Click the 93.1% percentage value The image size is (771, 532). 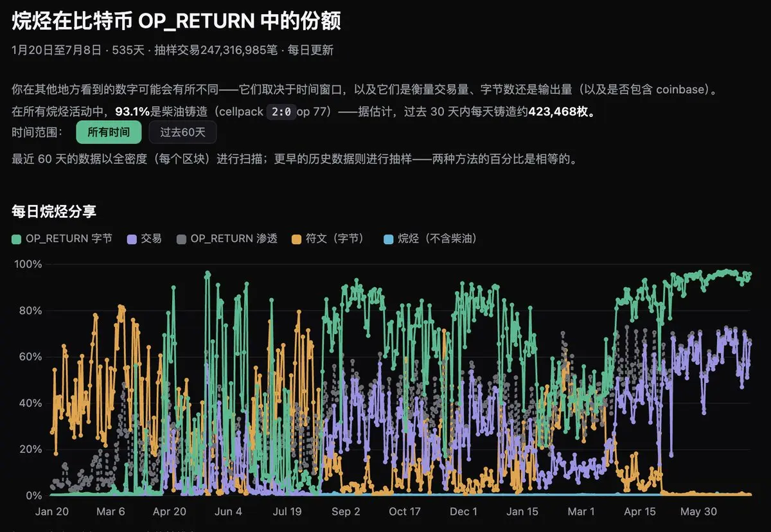tap(132, 111)
